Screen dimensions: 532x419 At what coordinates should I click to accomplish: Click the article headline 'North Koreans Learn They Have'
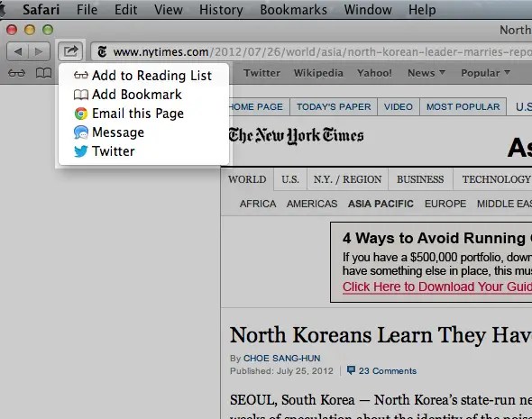click(x=381, y=335)
